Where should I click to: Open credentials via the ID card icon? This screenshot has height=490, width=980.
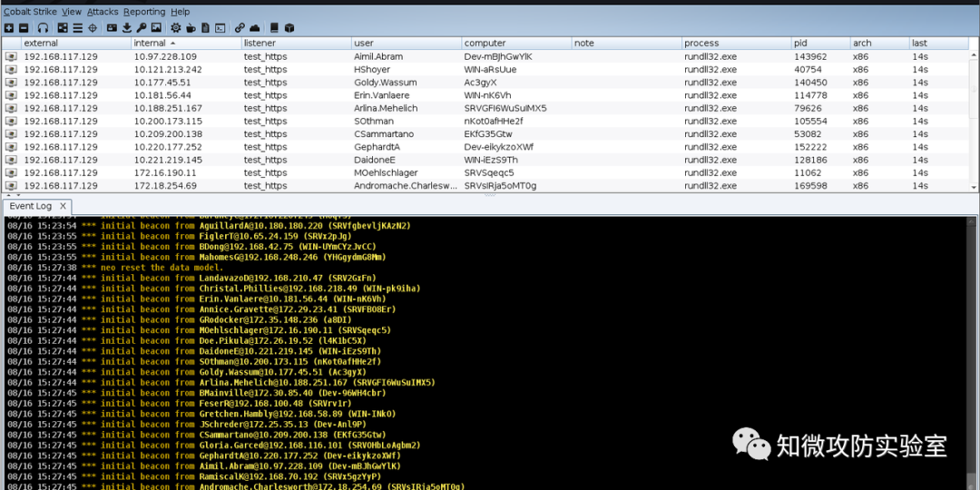pyautogui.click(x=112, y=28)
